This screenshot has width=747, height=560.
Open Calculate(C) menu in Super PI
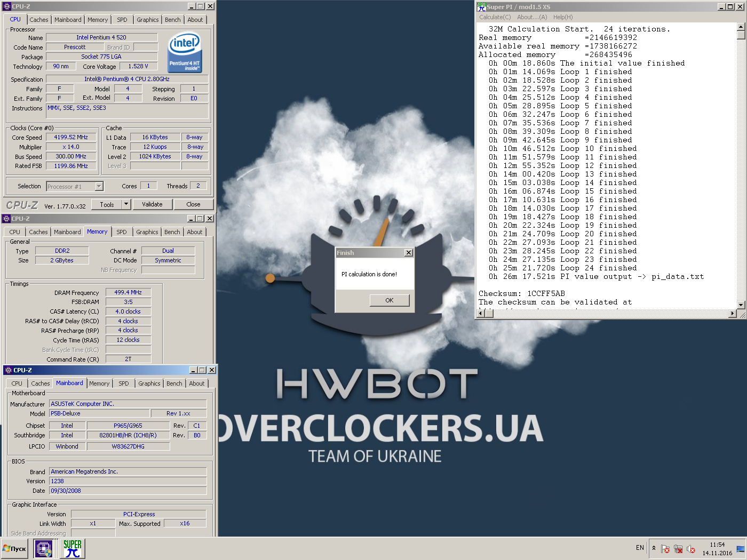(495, 17)
